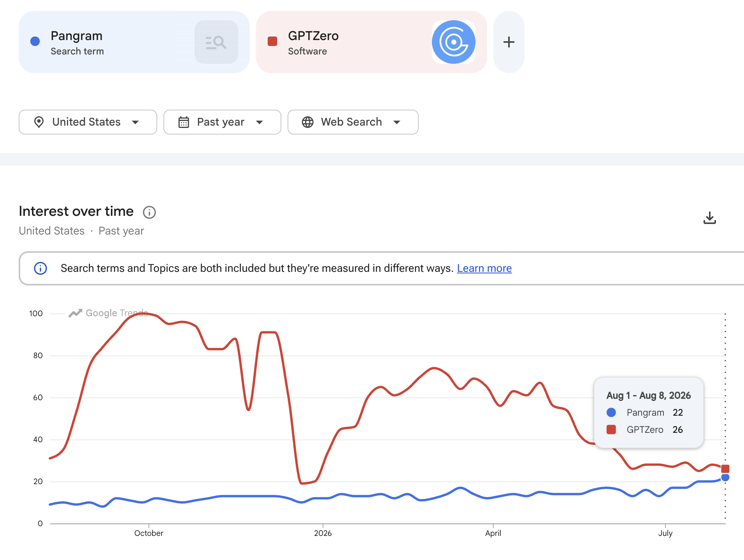
Task: Select the Pangram search term card
Action: (134, 42)
